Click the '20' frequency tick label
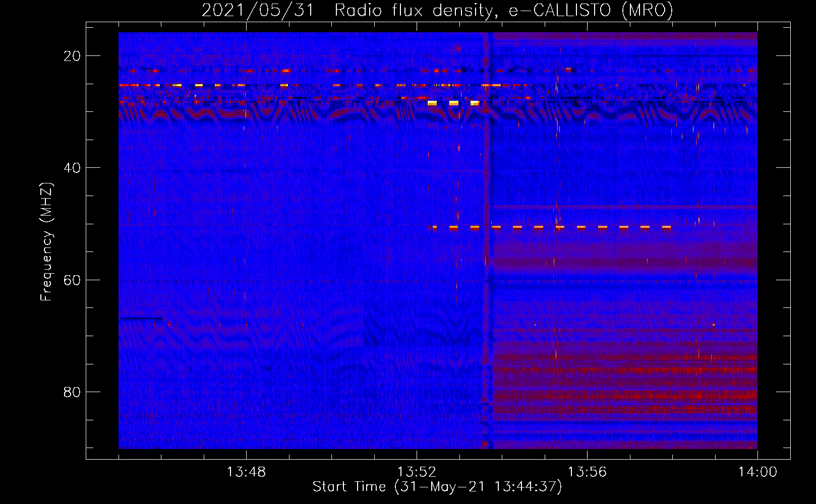The width and height of the screenshot is (816, 504). (x=72, y=56)
